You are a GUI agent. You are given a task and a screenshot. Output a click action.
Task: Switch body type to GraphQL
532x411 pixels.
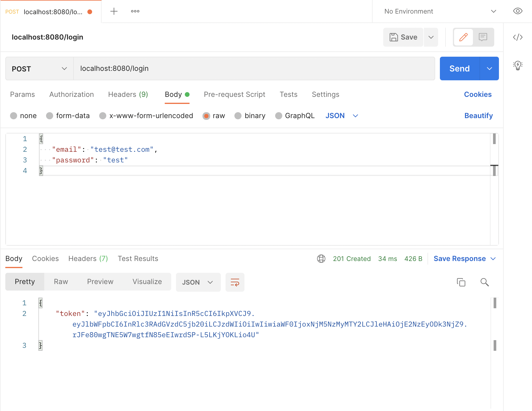[295, 115]
